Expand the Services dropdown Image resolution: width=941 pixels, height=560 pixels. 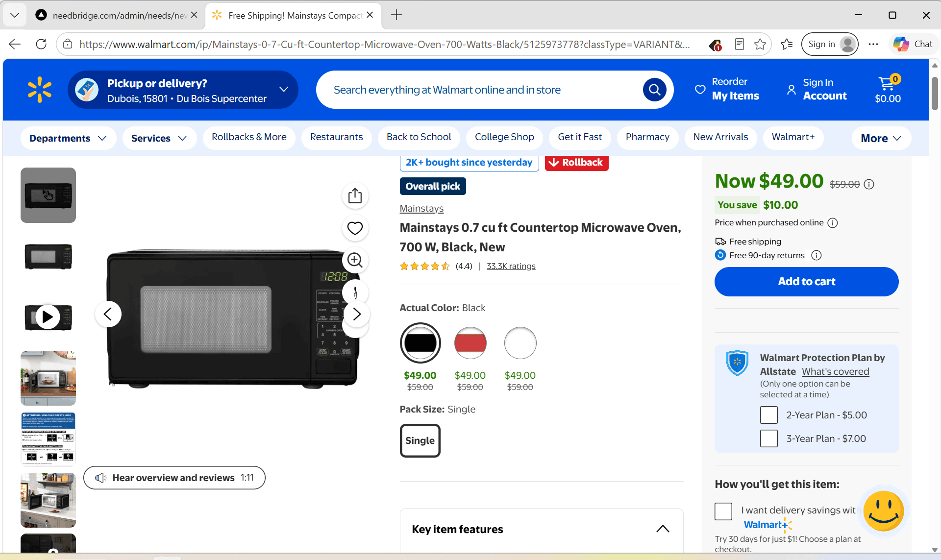(x=159, y=138)
